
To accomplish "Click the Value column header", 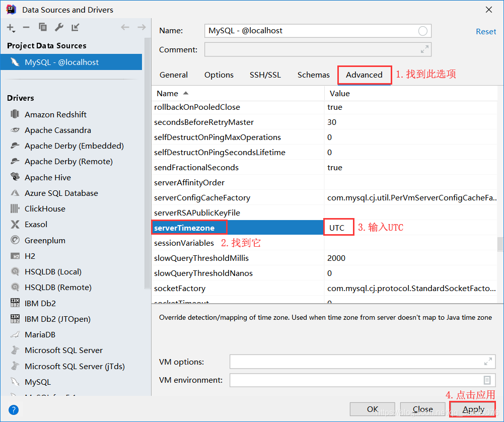I will coord(410,94).
